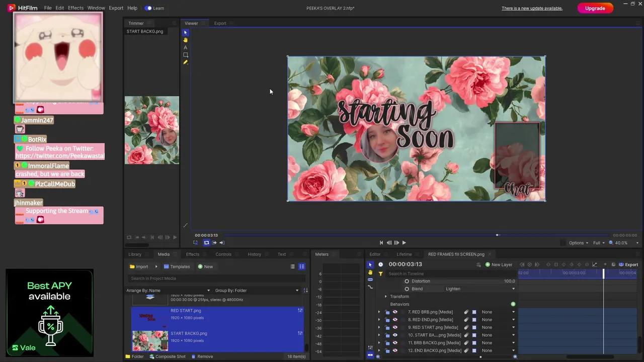Open blend dropdown for 9. RED START.png
Screen dimensions: 644x362
click(x=498, y=327)
